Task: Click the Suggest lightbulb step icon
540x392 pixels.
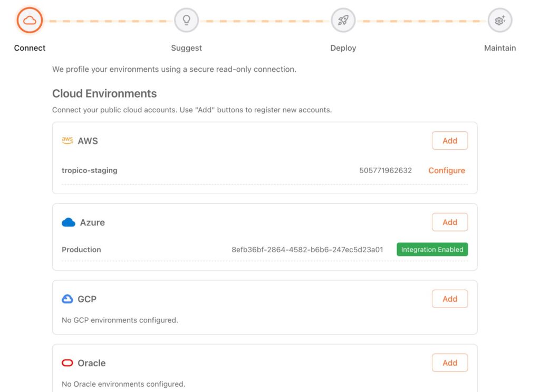Action: (186, 21)
